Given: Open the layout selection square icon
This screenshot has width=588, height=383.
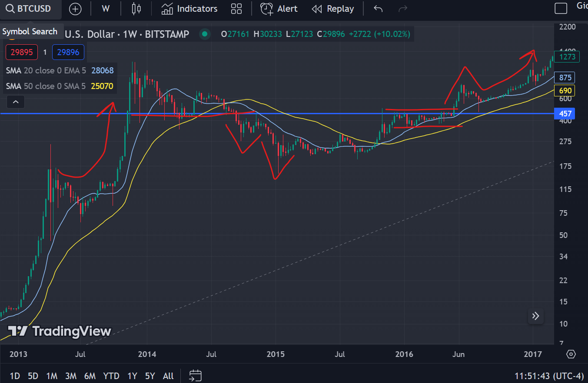Looking at the screenshot, I should pos(561,8).
